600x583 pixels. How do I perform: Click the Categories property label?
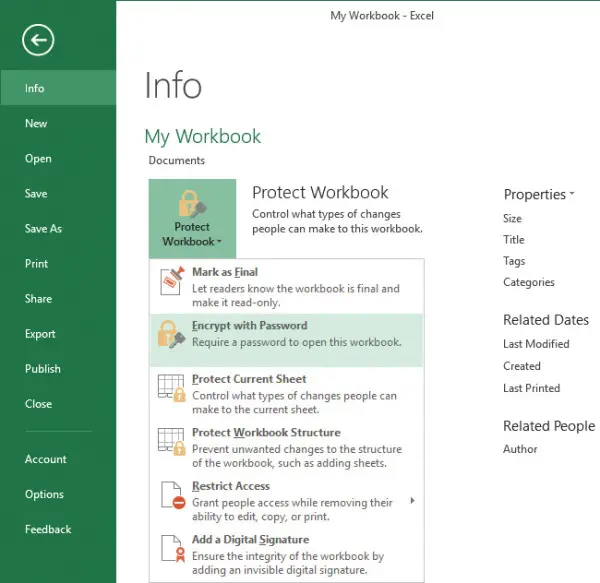coord(529,282)
